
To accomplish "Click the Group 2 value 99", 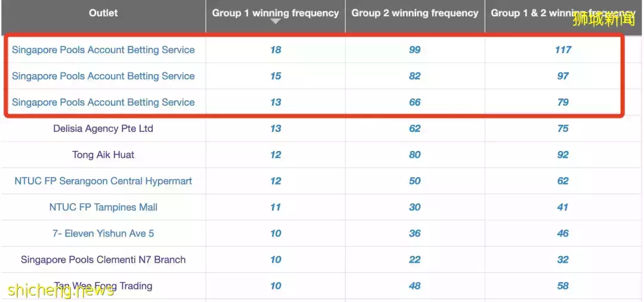I will (x=415, y=50).
